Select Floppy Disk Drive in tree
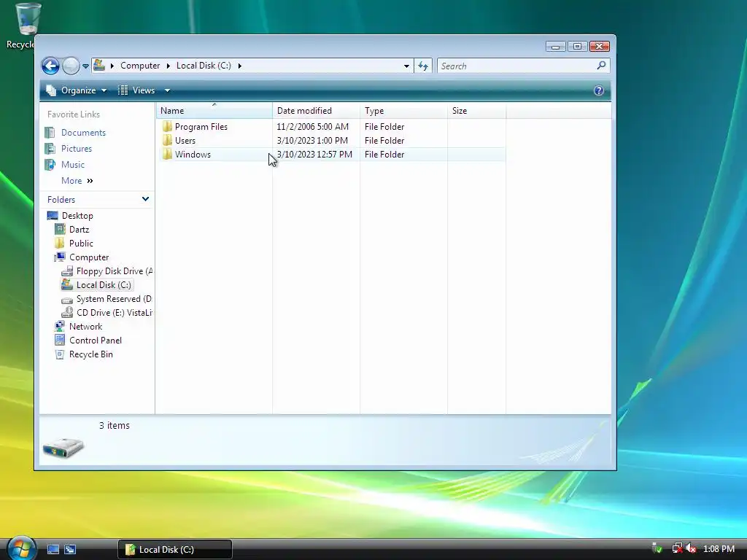 tap(115, 271)
